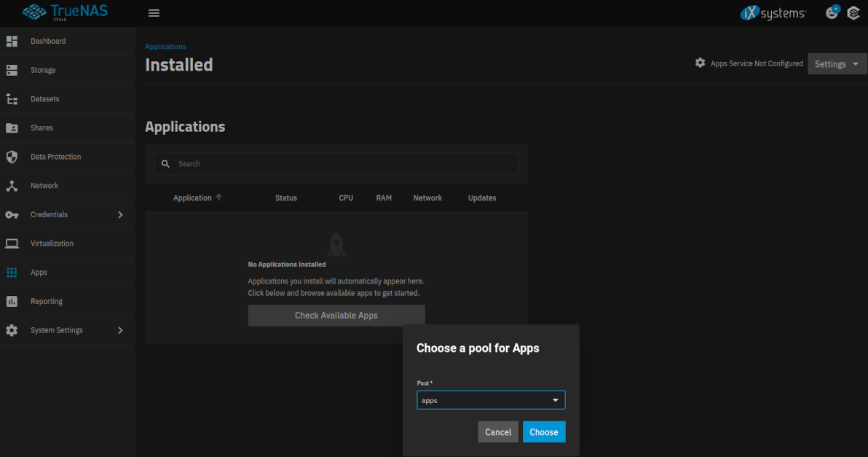868x457 pixels.
Task: Open the Dashboard icon in sidebar
Action: point(12,42)
